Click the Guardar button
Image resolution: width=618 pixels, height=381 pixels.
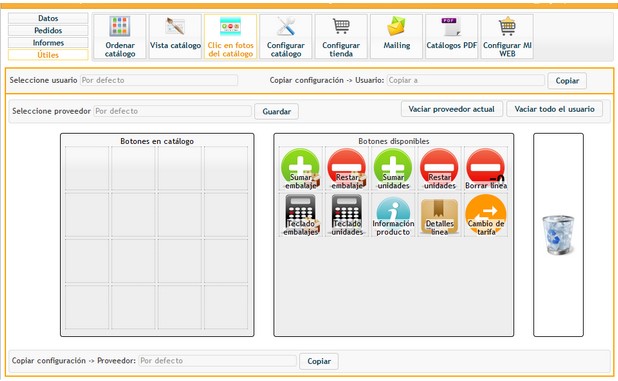click(x=277, y=112)
